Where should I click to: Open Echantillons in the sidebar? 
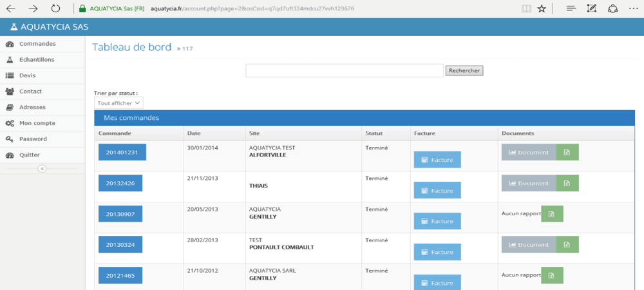click(43, 60)
